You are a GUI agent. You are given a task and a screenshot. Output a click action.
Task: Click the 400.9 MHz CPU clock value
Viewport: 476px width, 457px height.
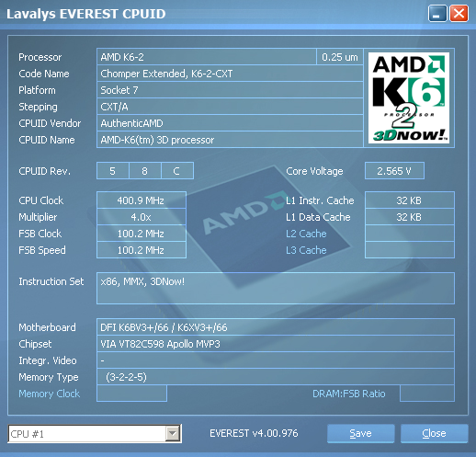coord(142,200)
